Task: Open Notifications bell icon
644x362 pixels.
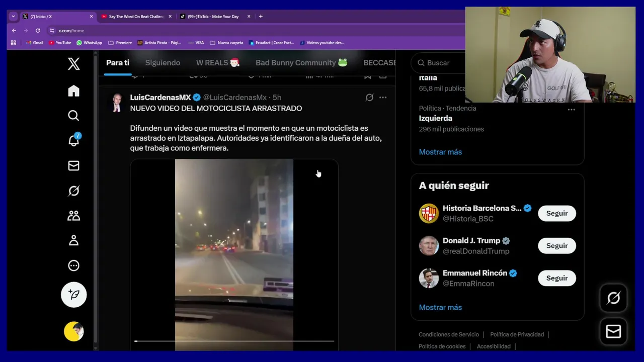Action: pyautogui.click(x=73, y=140)
